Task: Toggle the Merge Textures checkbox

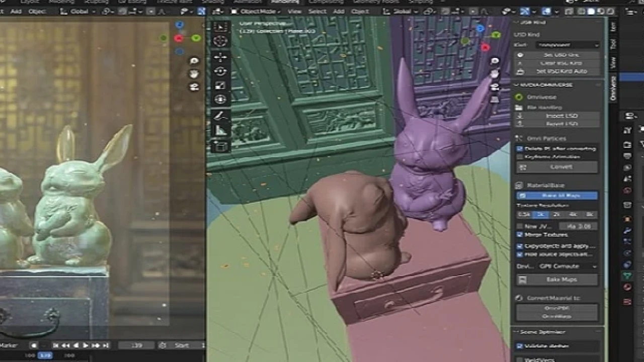Action: pos(520,235)
